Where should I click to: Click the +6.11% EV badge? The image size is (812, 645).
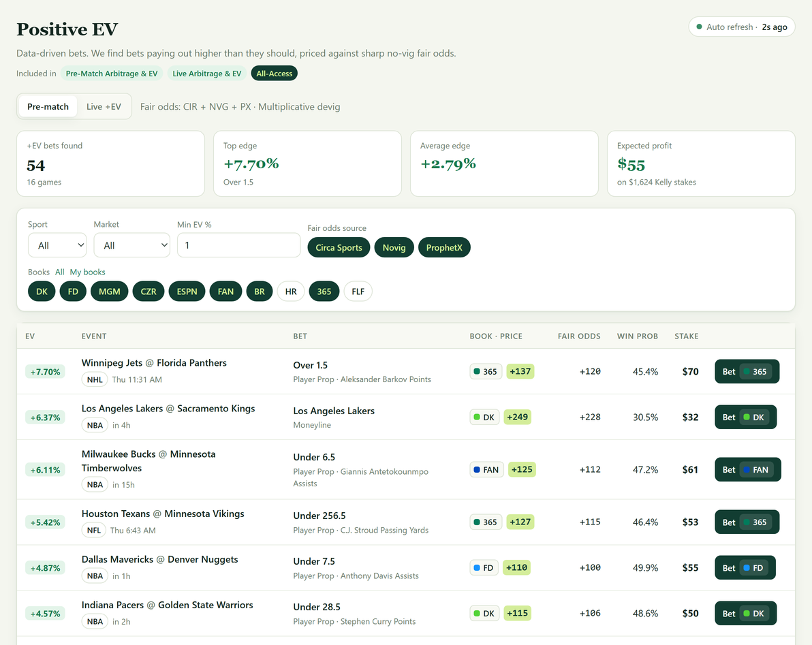pos(45,470)
